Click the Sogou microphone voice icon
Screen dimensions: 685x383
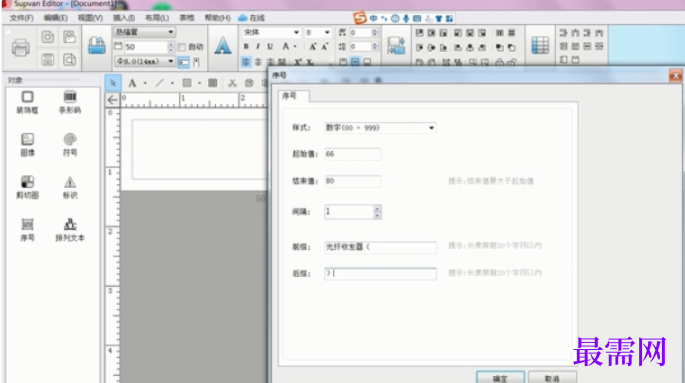pyautogui.click(x=406, y=18)
